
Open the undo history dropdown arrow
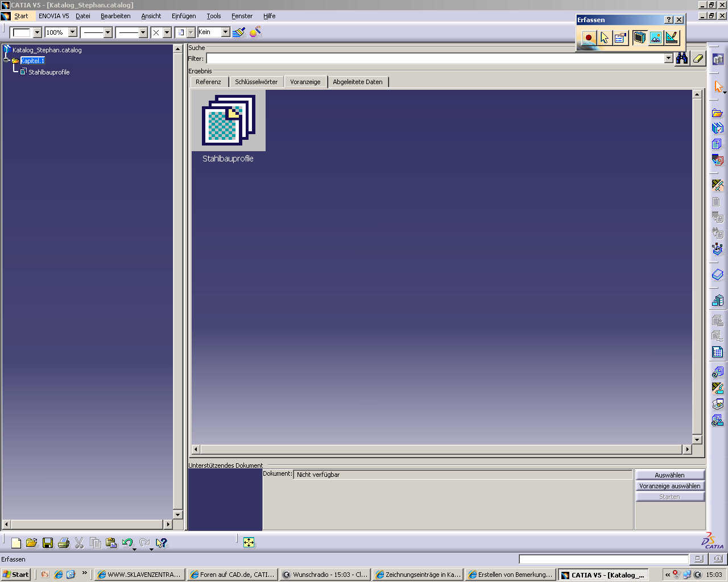[x=134, y=549]
